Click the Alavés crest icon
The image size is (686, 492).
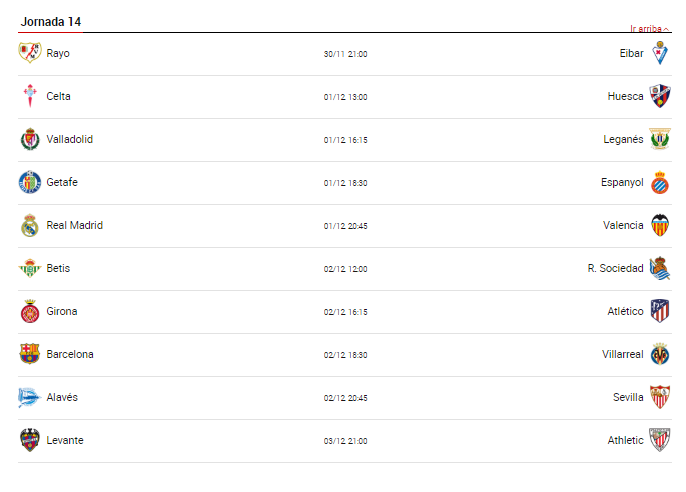(29, 397)
